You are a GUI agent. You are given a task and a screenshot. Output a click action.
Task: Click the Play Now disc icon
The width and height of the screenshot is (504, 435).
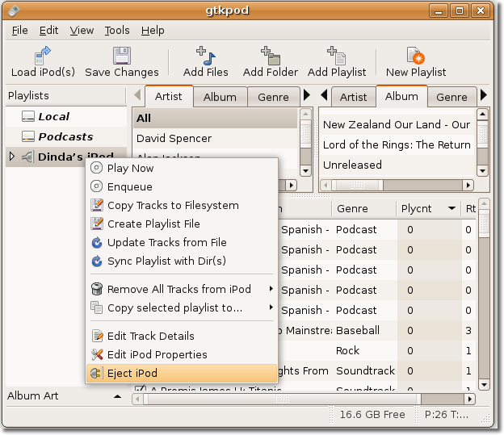click(x=96, y=168)
